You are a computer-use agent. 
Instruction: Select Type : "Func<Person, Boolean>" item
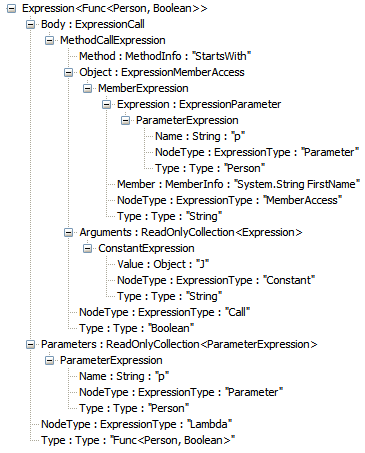138,440
